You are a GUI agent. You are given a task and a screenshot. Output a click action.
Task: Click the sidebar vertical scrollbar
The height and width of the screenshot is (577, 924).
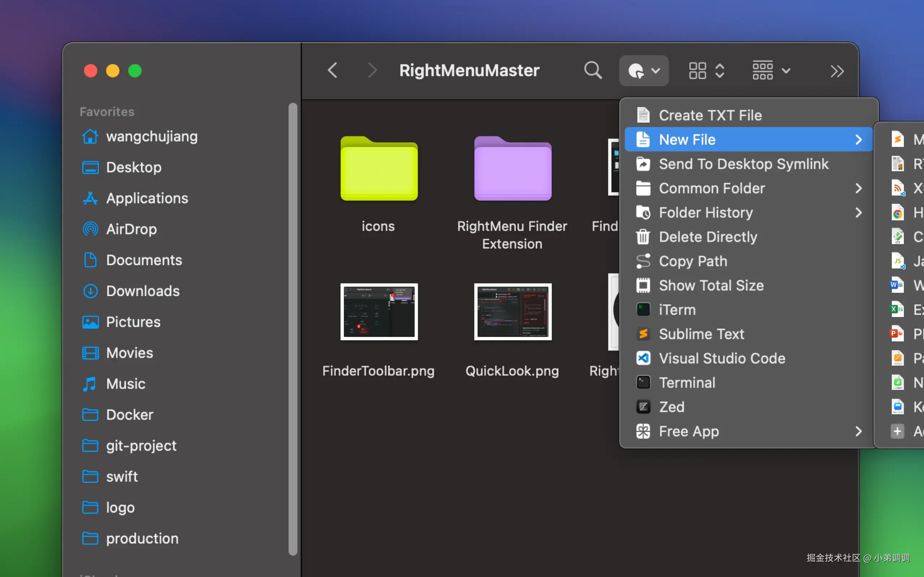click(x=293, y=328)
